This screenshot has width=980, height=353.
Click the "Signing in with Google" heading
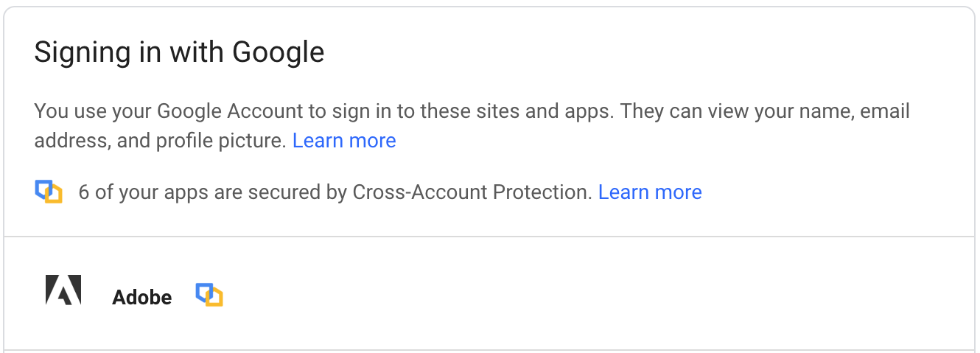point(179,52)
